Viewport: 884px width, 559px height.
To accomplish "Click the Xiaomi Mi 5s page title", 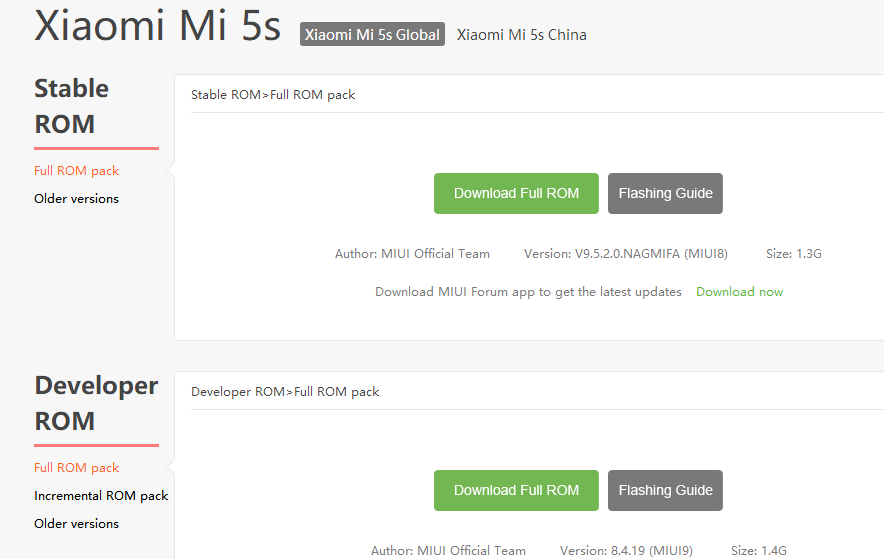I will [x=157, y=26].
